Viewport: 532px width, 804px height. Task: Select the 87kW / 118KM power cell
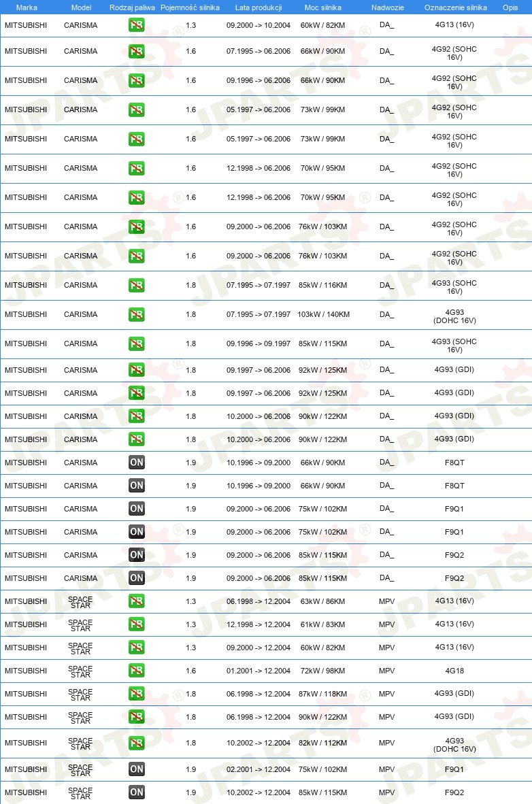click(x=322, y=693)
